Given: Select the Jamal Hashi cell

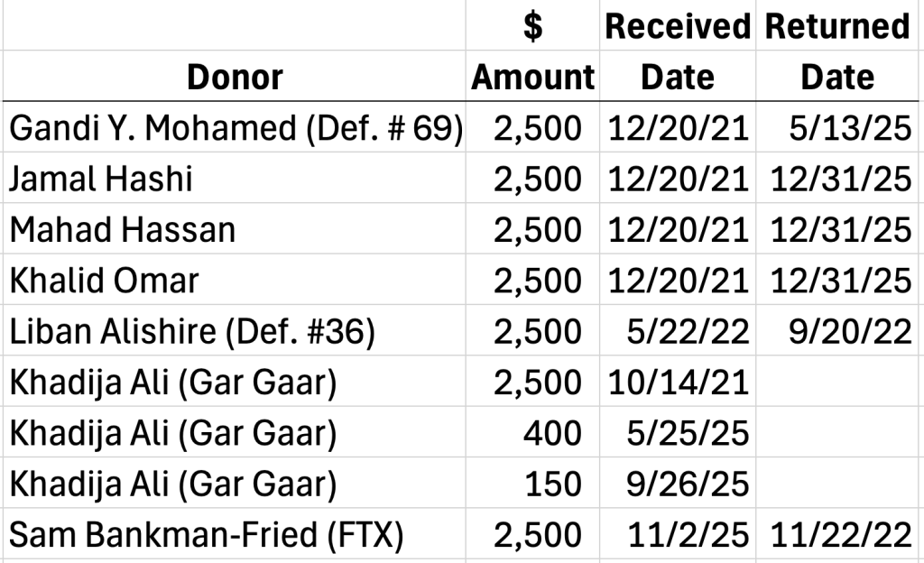Looking at the screenshot, I should coord(235,178).
